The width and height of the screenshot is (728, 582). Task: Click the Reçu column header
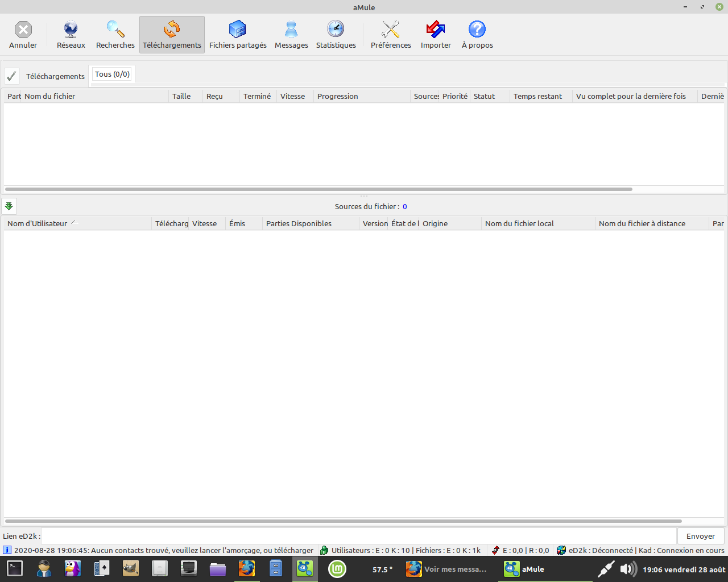[x=221, y=96]
